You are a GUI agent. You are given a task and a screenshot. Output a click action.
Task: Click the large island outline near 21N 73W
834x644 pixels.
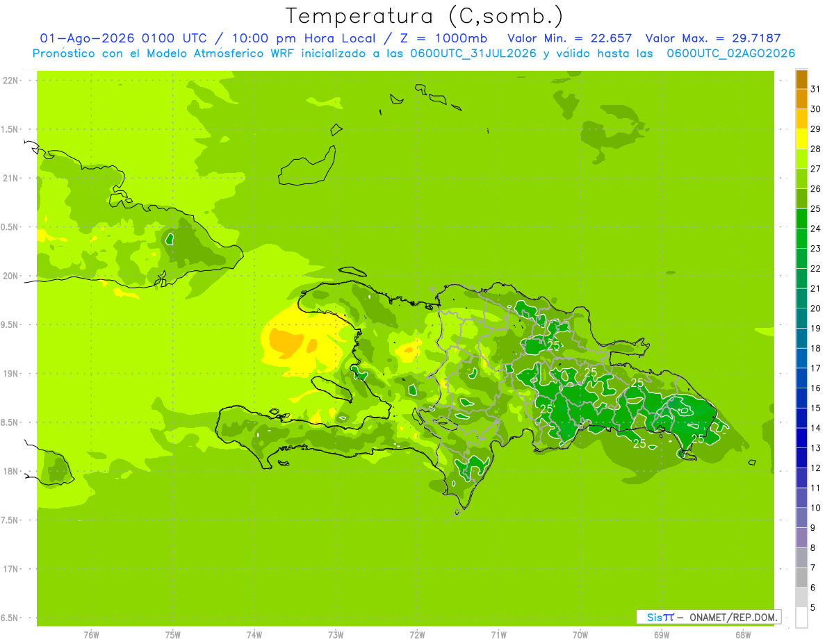pyautogui.click(x=307, y=166)
